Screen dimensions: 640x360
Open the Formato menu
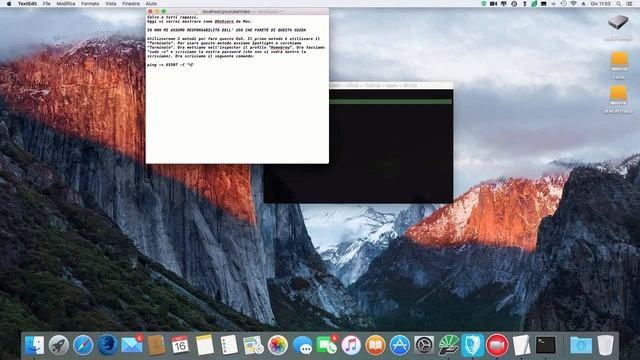click(x=90, y=4)
